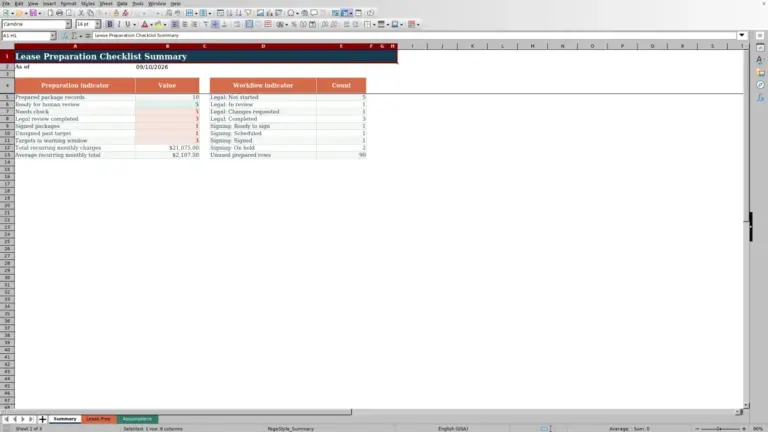The image size is (768, 432).
Task: Click the AutoFilter funnel icon
Action: pyautogui.click(x=248, y=13)
